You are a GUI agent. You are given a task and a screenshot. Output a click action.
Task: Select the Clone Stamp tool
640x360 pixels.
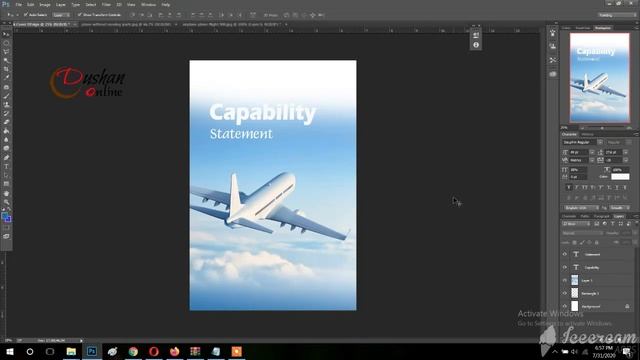[x=6, y=105]
